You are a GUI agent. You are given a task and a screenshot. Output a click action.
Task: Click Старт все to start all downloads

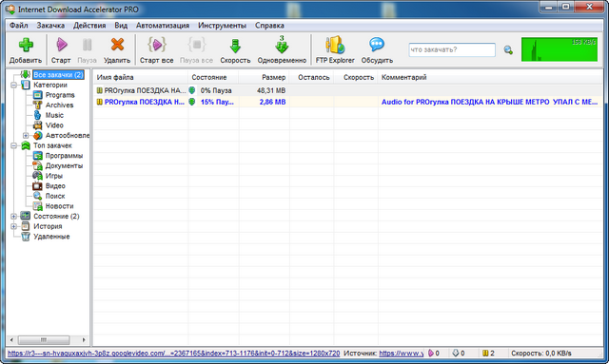click(156, 49)
